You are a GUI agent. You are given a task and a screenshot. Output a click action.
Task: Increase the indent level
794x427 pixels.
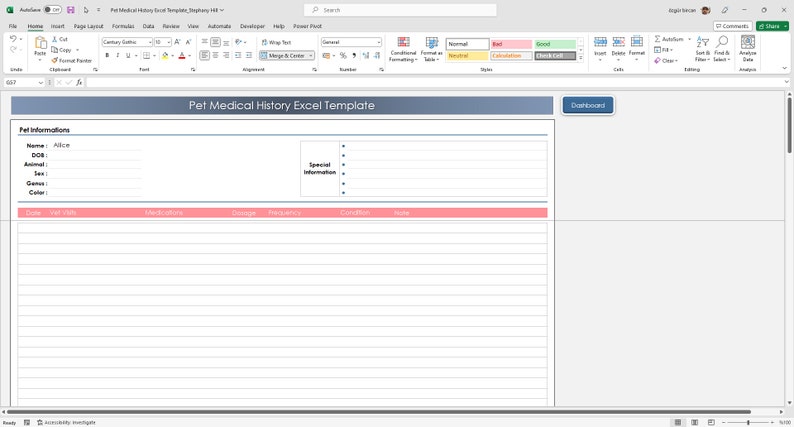(249, 55)
